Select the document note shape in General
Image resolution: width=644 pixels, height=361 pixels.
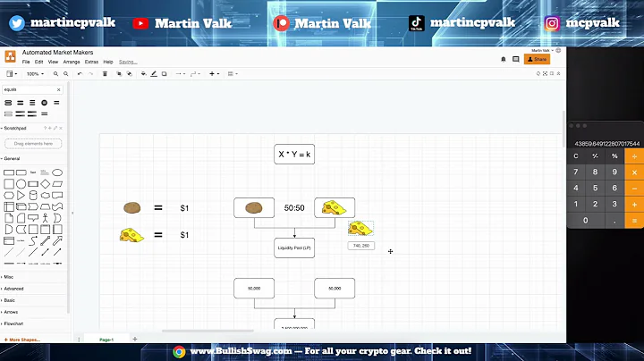(9, 218)
